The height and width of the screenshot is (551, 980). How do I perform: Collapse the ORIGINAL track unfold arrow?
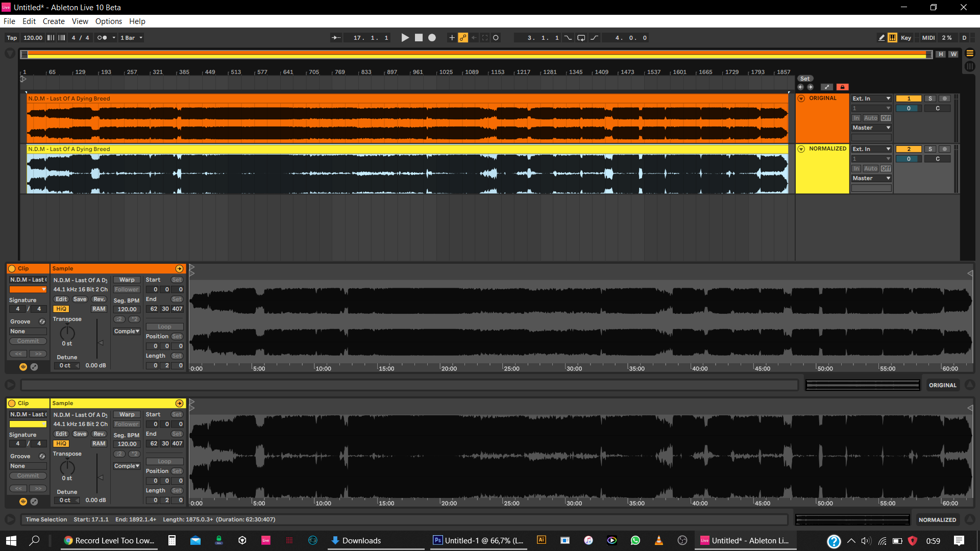[801, 98]
